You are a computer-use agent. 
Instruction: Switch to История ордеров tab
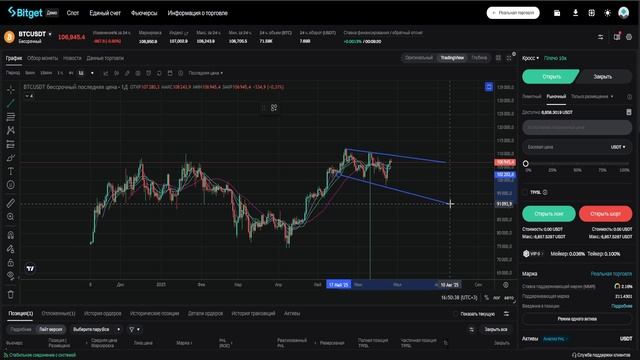click(102, 313)
